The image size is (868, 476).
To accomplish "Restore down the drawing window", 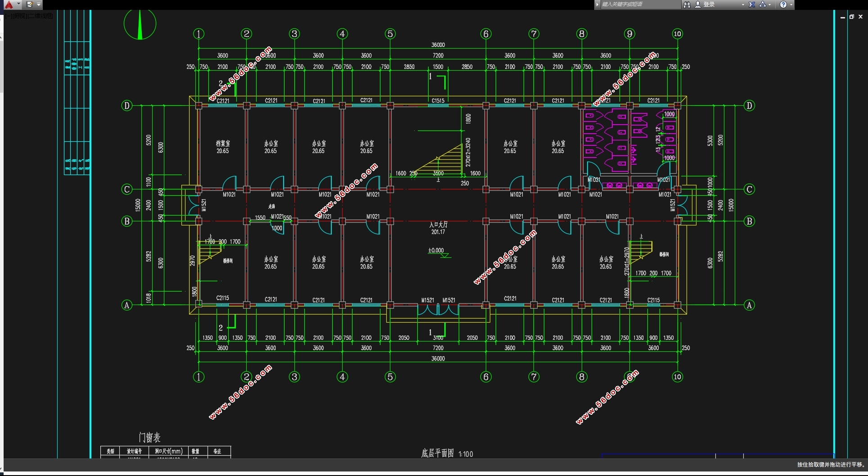I will [852, 17].
